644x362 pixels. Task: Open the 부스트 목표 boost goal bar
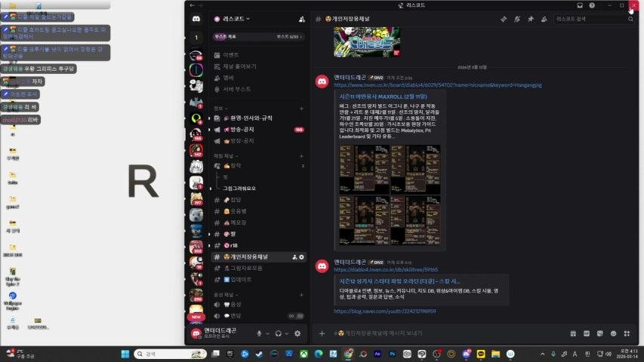pos(259,36)
